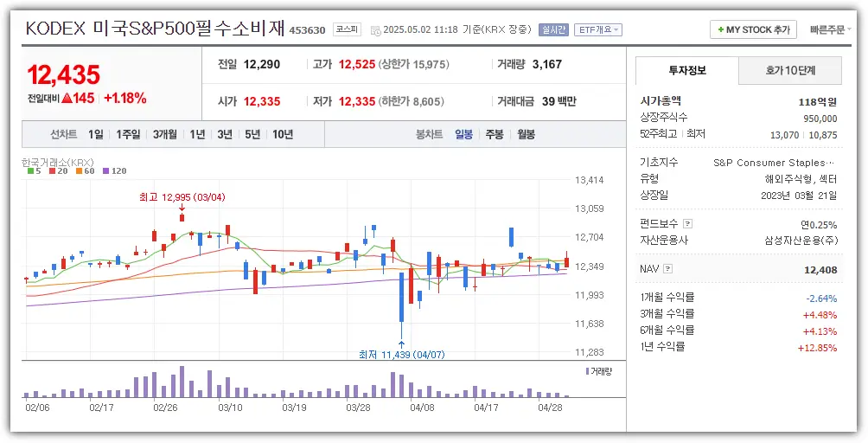Click the MY STOCK 추가 button
Screen dimensions: 868x443
tap(753, 29)
